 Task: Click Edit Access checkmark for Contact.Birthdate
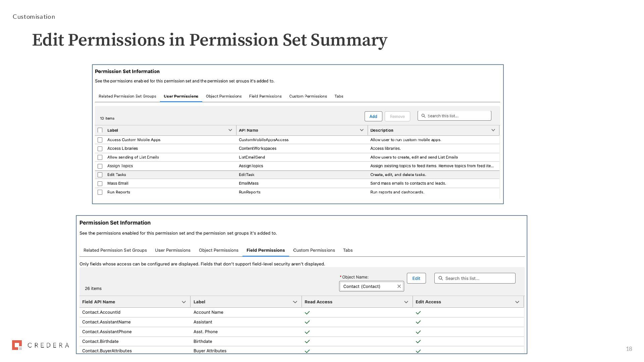418,342
